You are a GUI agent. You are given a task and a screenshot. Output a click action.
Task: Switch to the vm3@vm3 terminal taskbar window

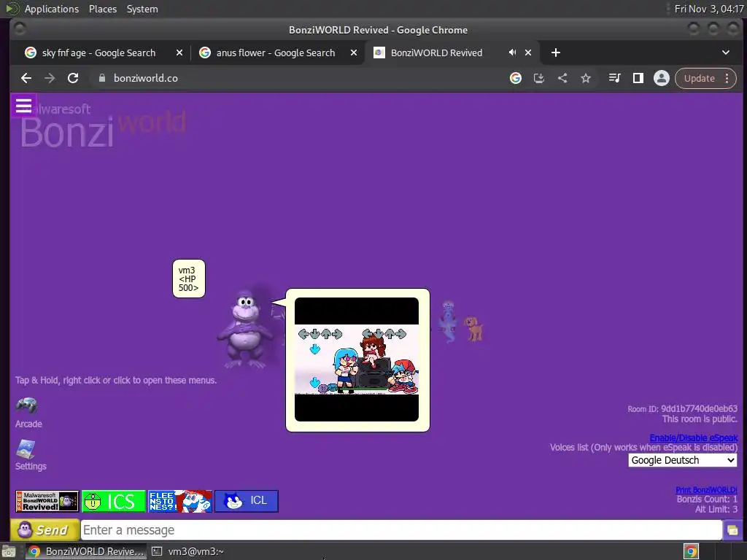[188, 551]
